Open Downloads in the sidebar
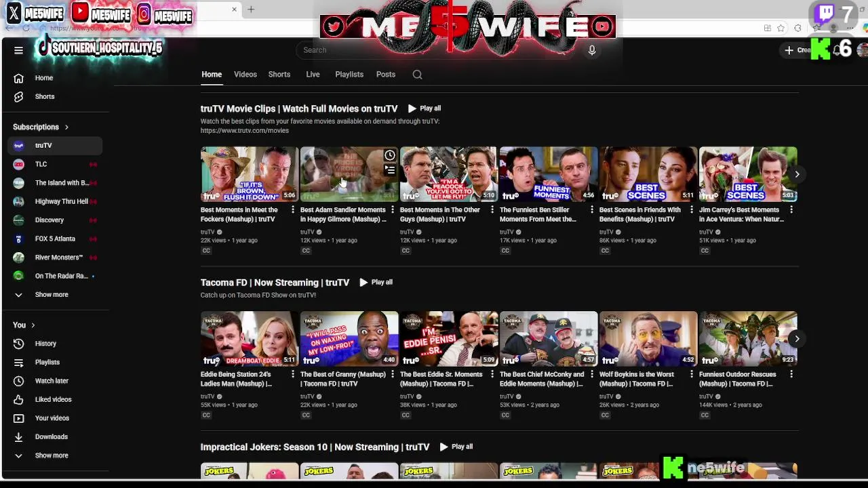 (55, 437)
